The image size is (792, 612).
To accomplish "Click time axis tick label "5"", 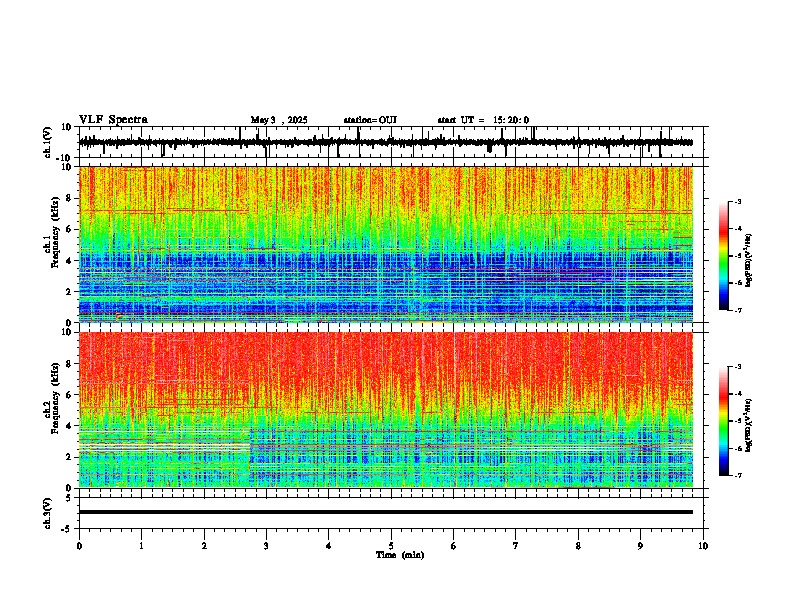I will (391, 546).
